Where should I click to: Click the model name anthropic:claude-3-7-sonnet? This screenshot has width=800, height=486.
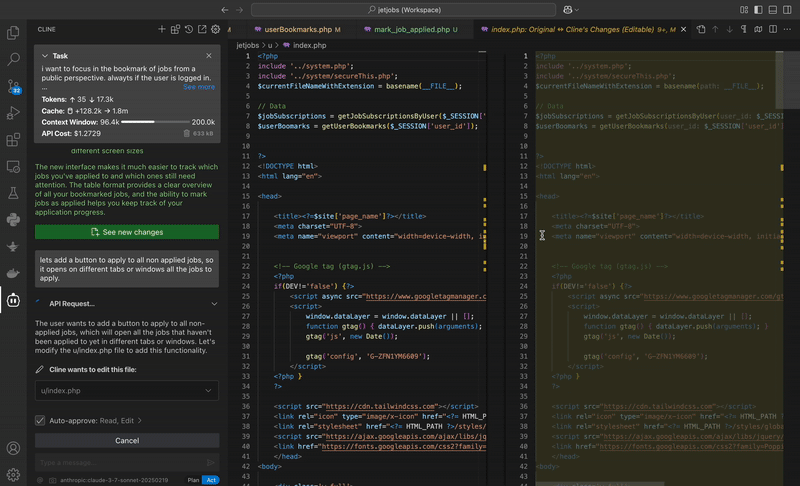[x=114, y=480]
